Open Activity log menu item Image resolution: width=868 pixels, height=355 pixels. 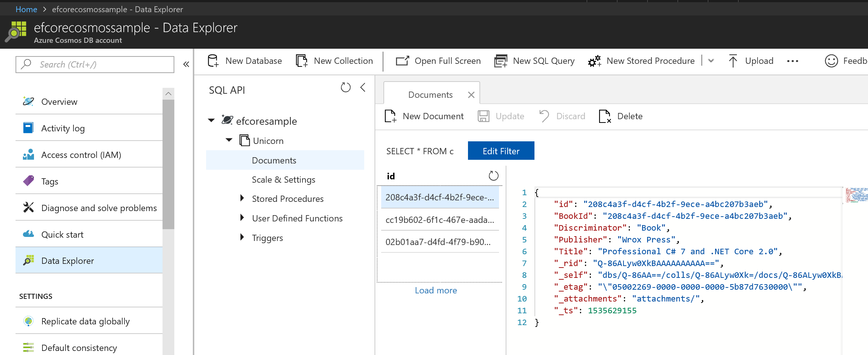pyautogui.click(x=89, y=128)
